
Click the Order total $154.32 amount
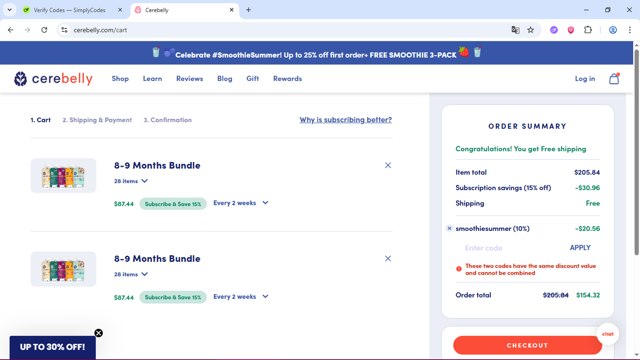pyautogui.click(x=588, y=295)
